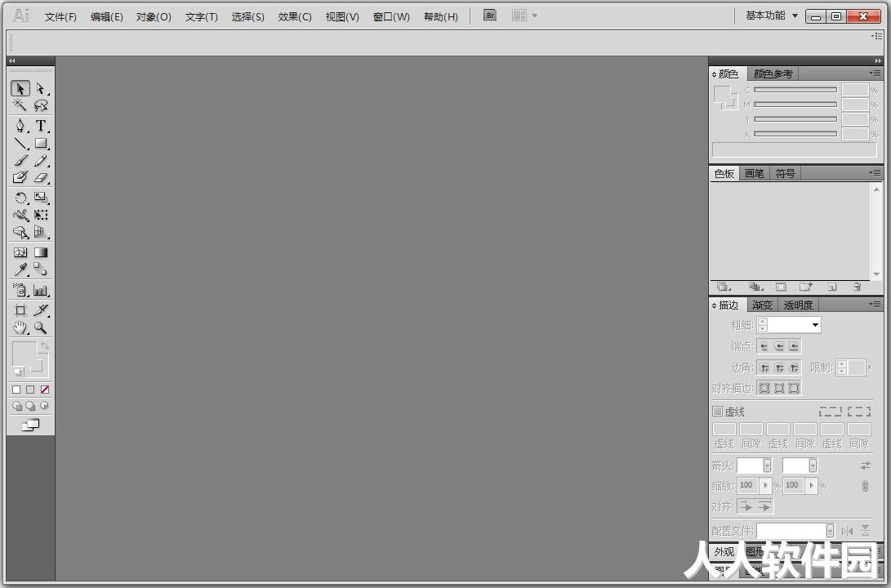Viewport: 891px width, 588px height.
Task: Switch to the 颜色参考 tab
Action: coord(773,73)
